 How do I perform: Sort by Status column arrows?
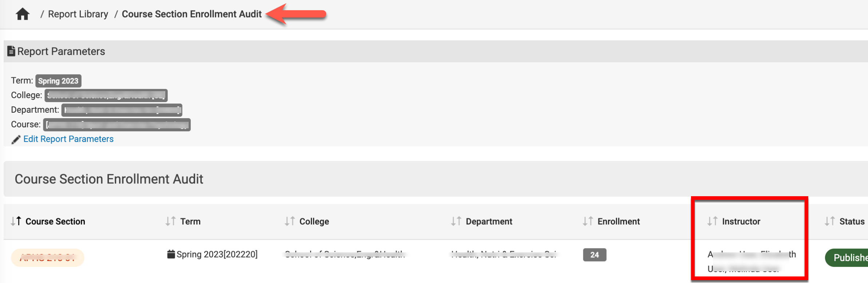click(830, 221)
